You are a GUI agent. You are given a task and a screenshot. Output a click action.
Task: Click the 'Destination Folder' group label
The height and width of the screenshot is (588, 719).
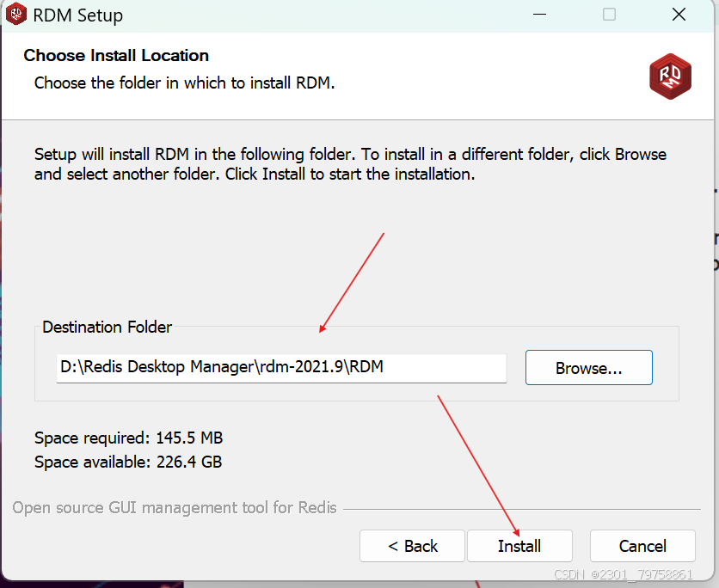click(x=107, y=328)
